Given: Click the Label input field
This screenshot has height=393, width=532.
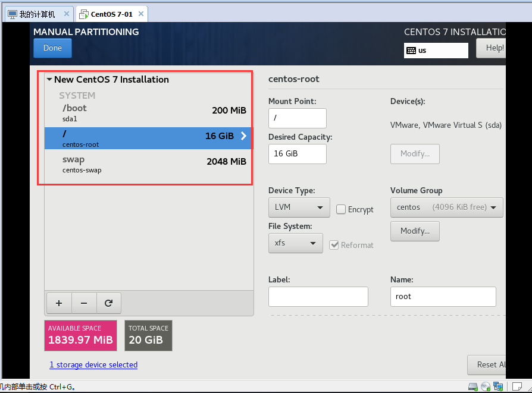Looking at the screenshot, I should tap(318, 297).
